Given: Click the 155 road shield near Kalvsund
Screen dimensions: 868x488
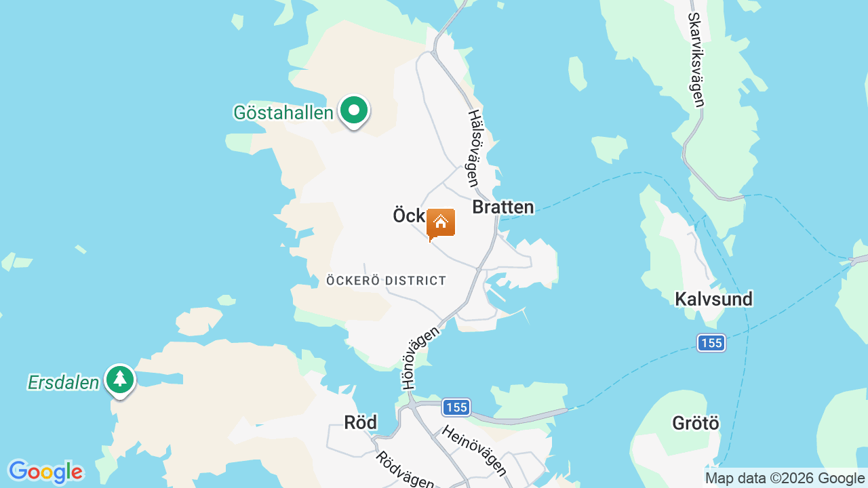Looking at the screenshot, I should pos(711,343).
